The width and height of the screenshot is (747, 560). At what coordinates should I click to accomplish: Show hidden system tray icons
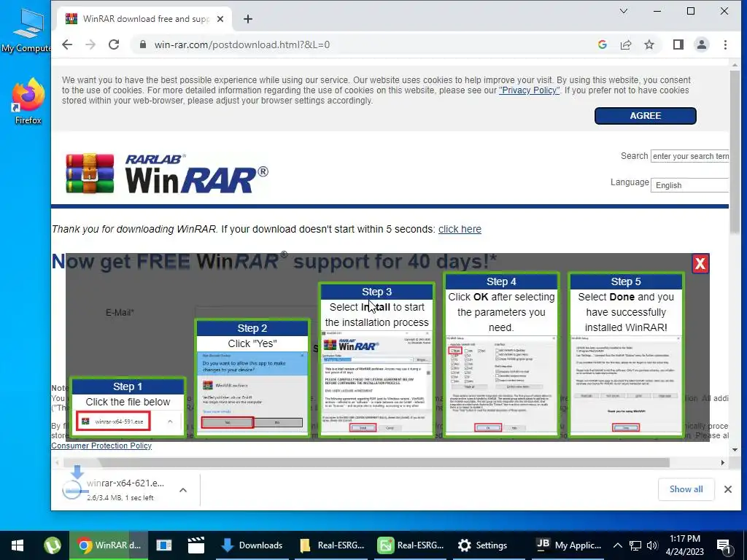(x=617, y=545)
